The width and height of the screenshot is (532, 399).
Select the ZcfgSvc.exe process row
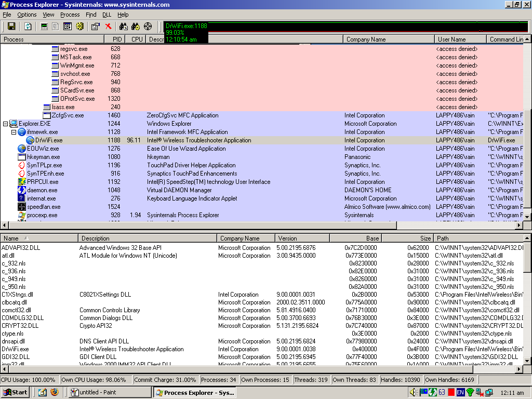[262, 115]
